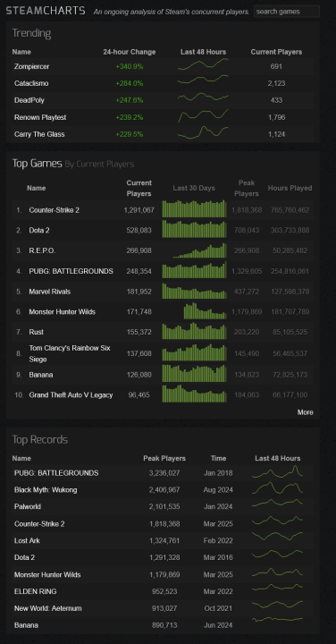Click the STEAMCHARTS logo
Screen dimensions: 336x644
[46, 10]
